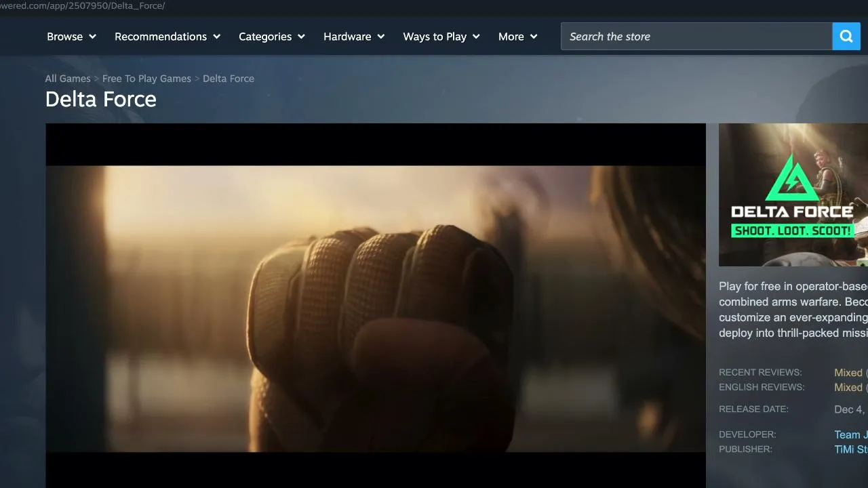Focus the Search the store field
Screen dimensions: 868x488
click(696, 37)
